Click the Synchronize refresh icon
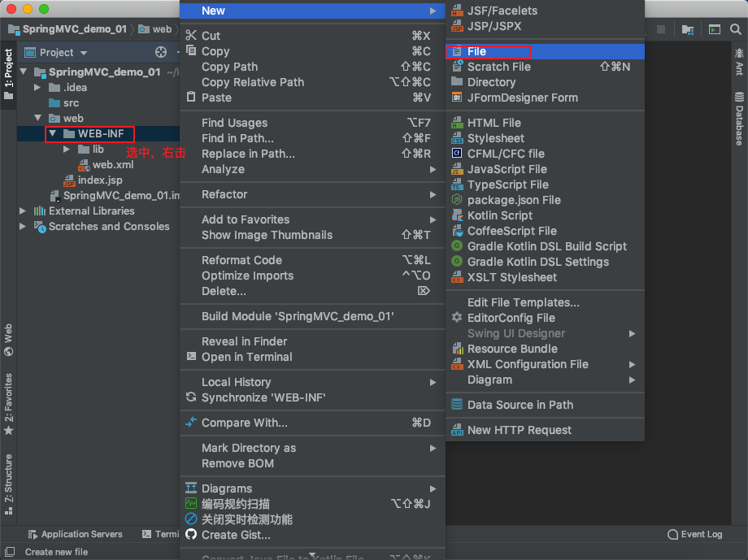 191,397
